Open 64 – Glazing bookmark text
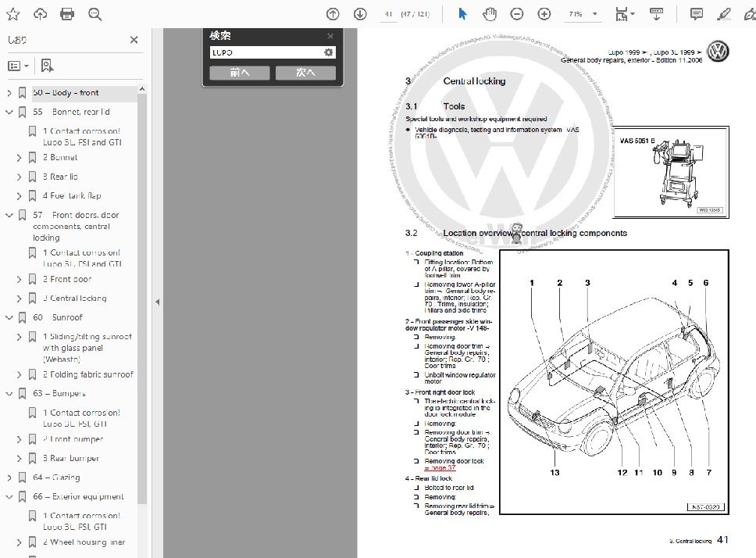 [x=56, y=478]
